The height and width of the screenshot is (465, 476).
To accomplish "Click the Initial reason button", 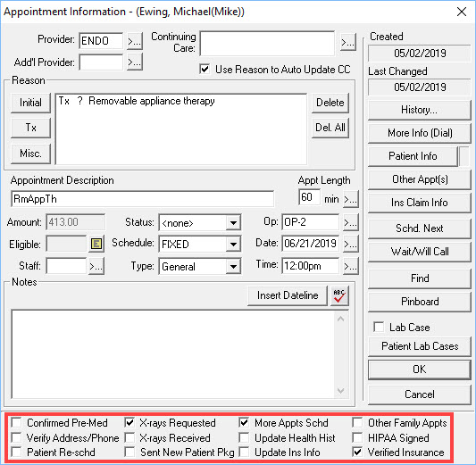I will tap(30, 103).
